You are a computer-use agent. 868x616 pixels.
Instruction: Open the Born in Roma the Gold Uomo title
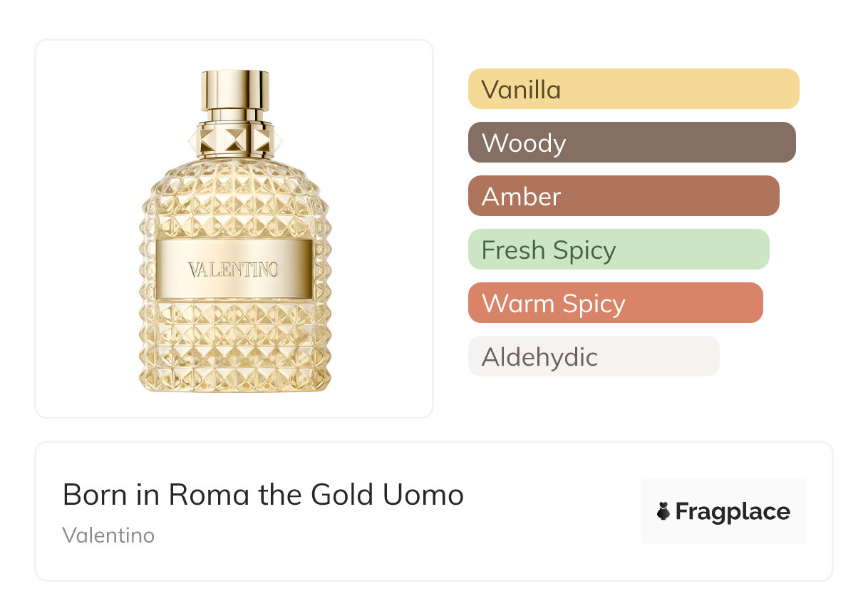263,494
